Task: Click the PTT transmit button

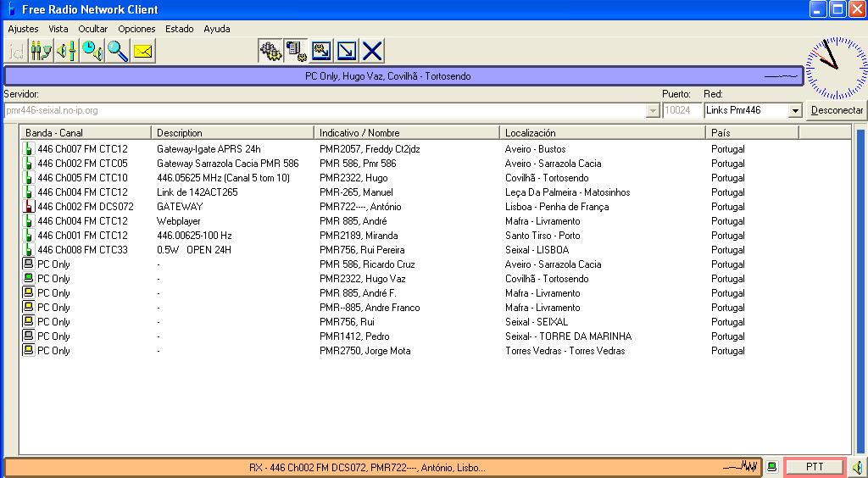Action: pyautogui.click(x=815, y=467)
